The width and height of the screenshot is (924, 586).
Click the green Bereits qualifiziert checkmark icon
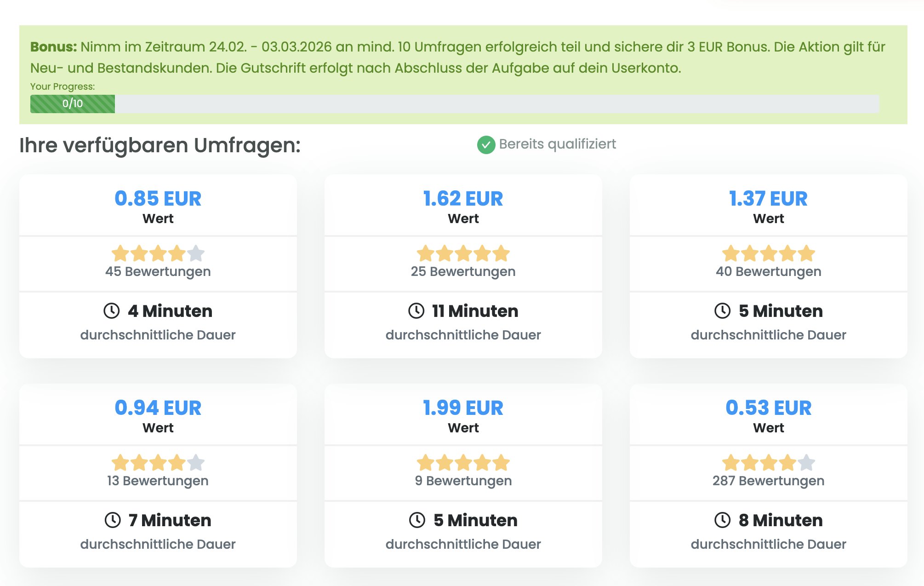(486, 144)
